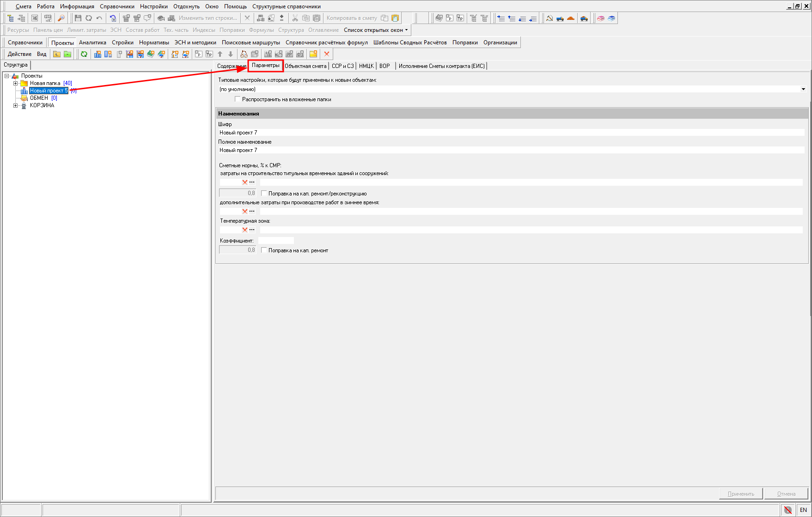Select 'ОБМЕН' item in project tree
The height and width of the screenshot is (517, 812).
39,98
